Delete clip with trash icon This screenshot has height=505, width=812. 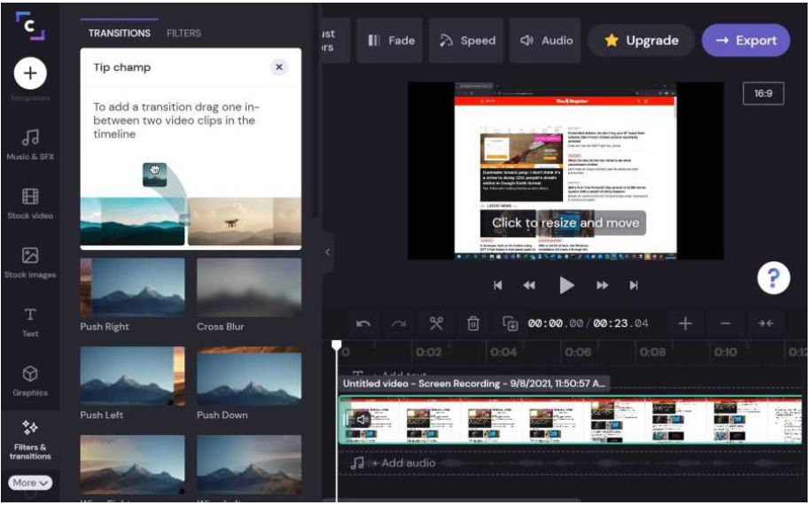(x=473, y=323)
